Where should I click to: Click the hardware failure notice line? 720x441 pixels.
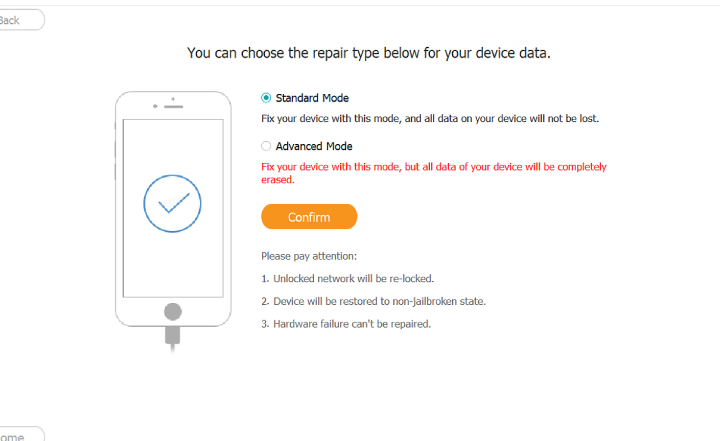[x=346, y=324]
